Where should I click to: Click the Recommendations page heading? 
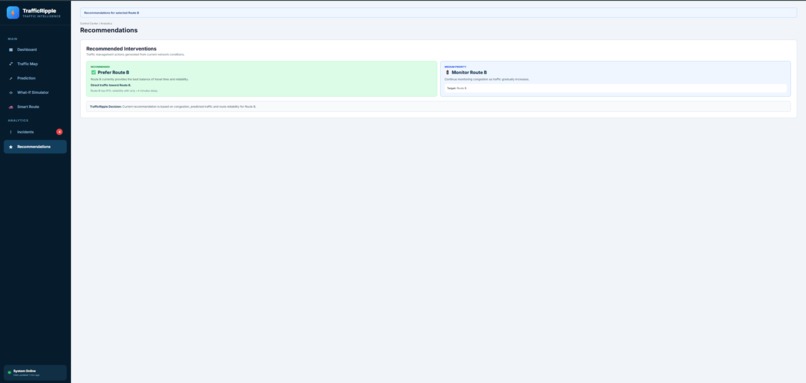[x=109, y=30]
